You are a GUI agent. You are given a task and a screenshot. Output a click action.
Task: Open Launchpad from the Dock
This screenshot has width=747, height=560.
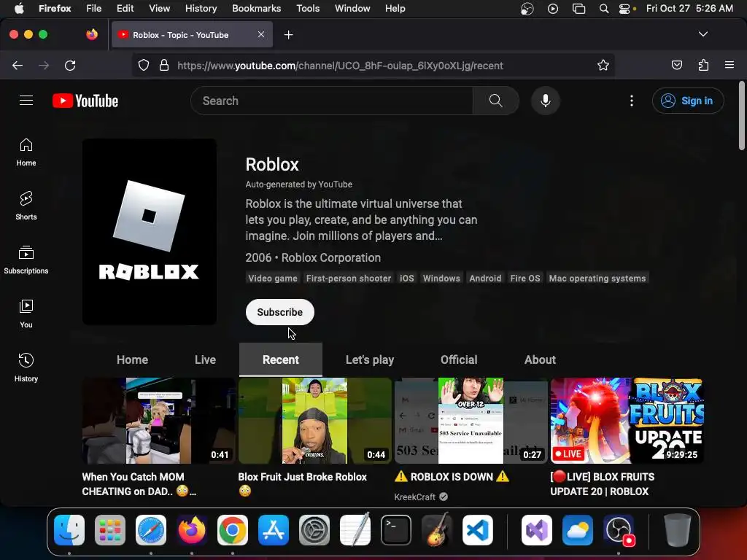pyautogui.click(x=110, y=530)
